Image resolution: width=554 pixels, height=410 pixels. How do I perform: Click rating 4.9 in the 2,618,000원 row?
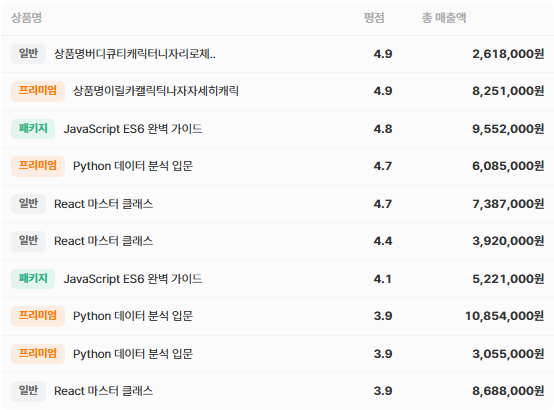[x=383, y=54]
